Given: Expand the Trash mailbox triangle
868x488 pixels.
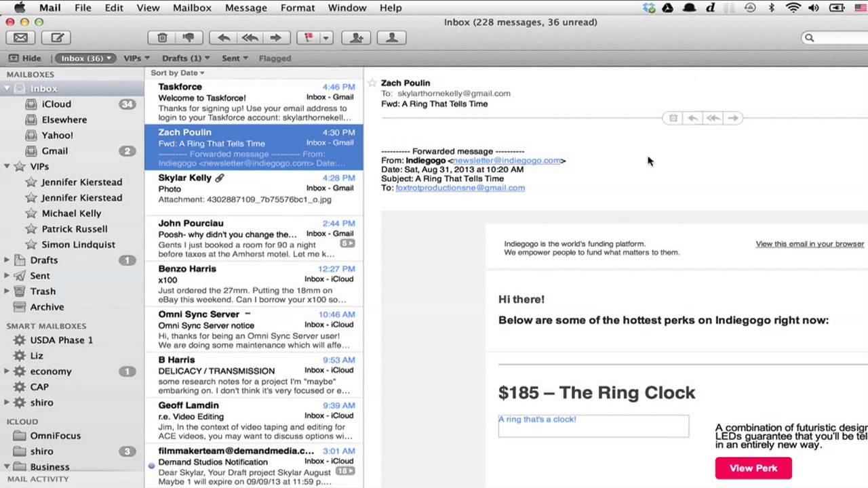Looking at the screenshot, I should (x=7, y=291).
